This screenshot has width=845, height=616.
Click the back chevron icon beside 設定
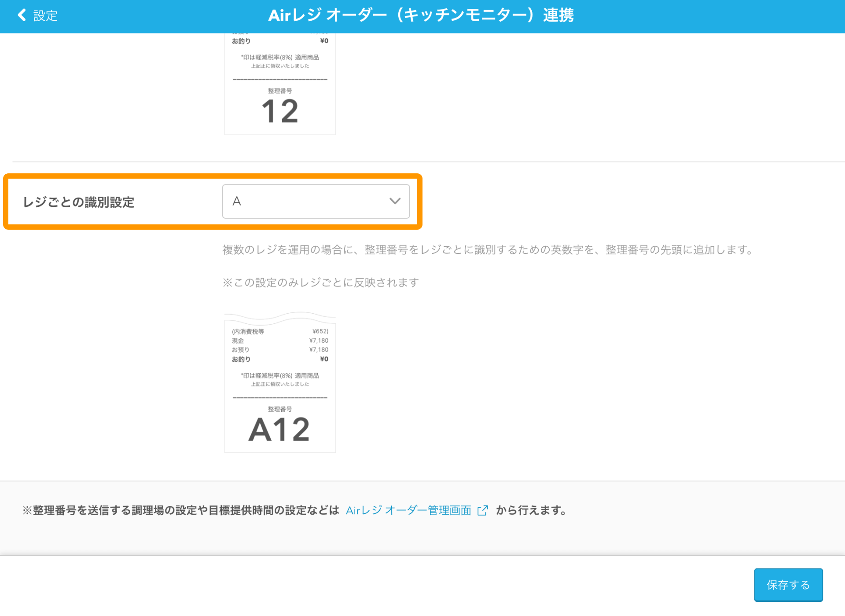click(22, 15)
